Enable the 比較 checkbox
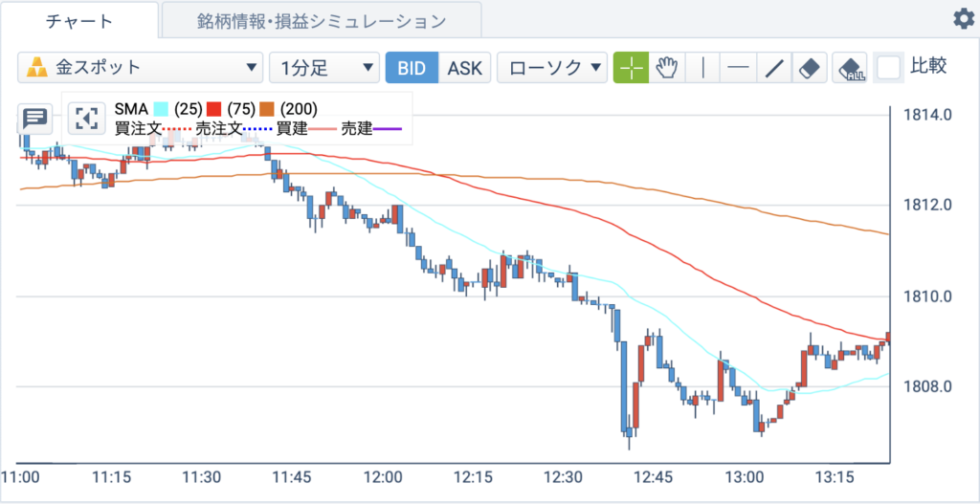 tap(889, 68)
